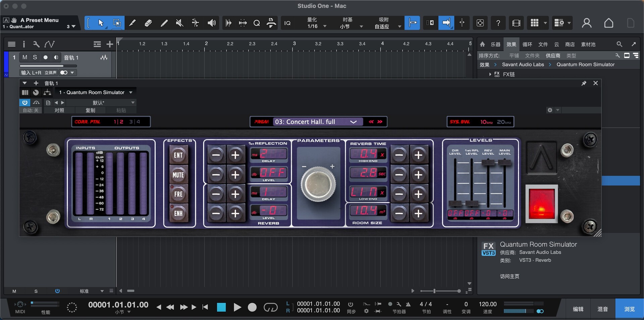
Task: Toggle the red plugin power switch
Action: point(541,204)
